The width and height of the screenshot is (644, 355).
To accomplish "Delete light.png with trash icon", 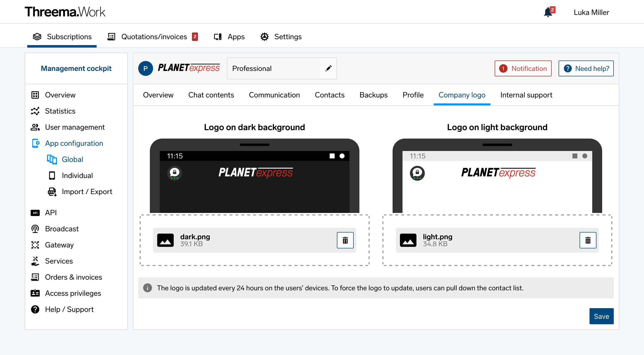I will click(588, 240).
